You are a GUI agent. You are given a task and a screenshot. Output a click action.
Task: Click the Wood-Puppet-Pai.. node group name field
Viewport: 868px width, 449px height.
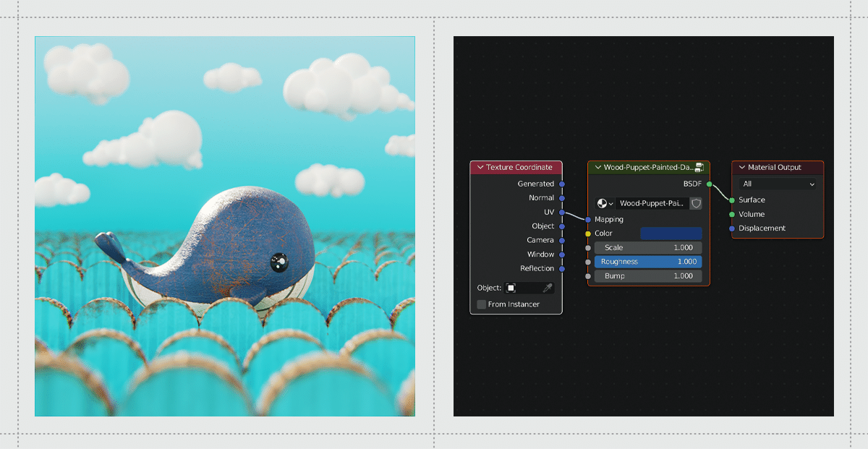[652, 204]
